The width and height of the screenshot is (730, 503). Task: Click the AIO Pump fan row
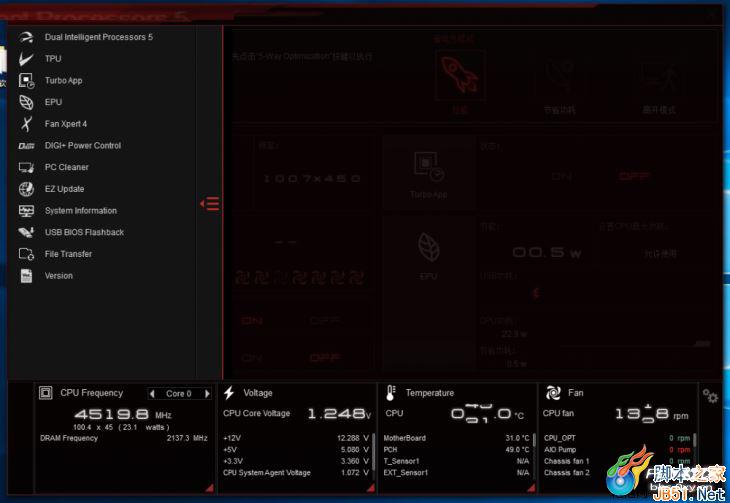(x=617, y=450)
